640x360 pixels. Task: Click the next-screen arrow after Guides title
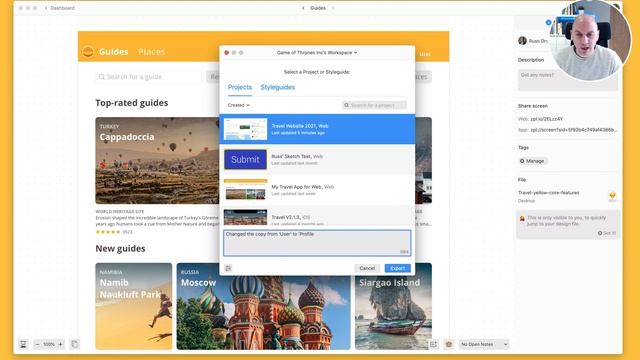pos(333,8)
